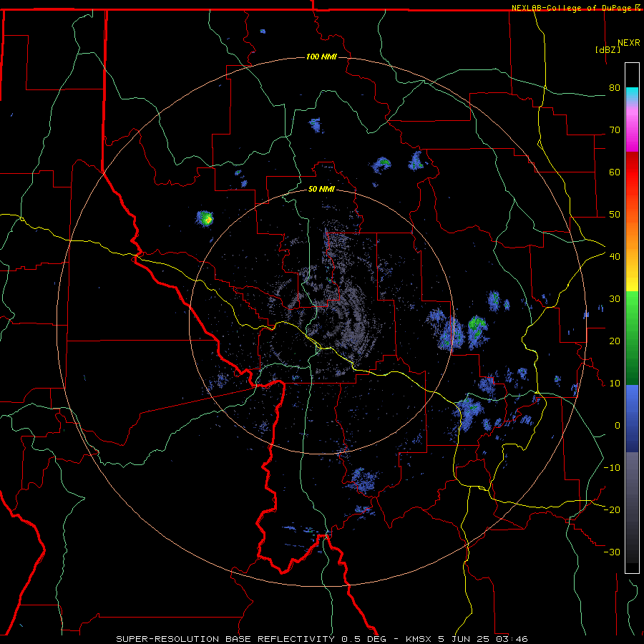Viewport: 644px width, 644px height.
Task: Click the 40 value on the dBZ scale
Action: [615, 257]
